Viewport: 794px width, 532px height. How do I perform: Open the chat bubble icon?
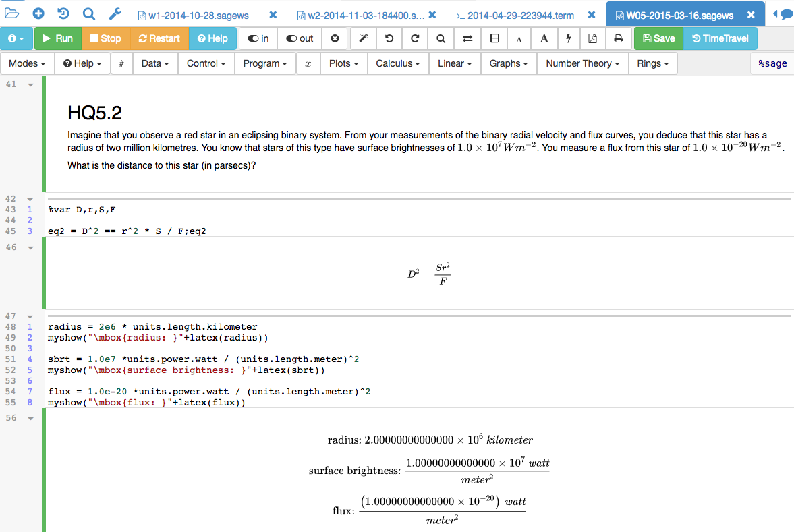coord(786,14)
